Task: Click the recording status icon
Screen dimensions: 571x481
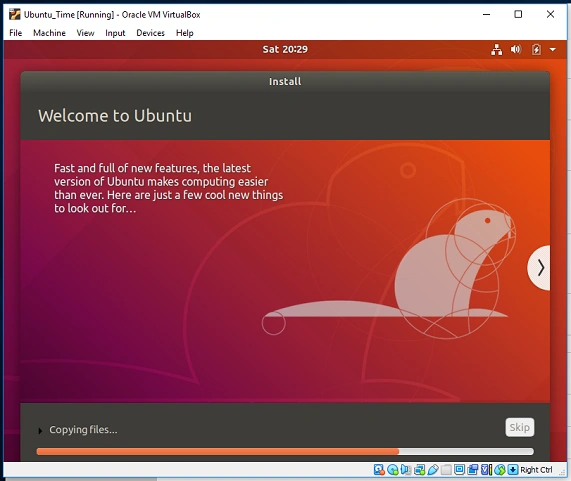Action: (x=473, y=470)
